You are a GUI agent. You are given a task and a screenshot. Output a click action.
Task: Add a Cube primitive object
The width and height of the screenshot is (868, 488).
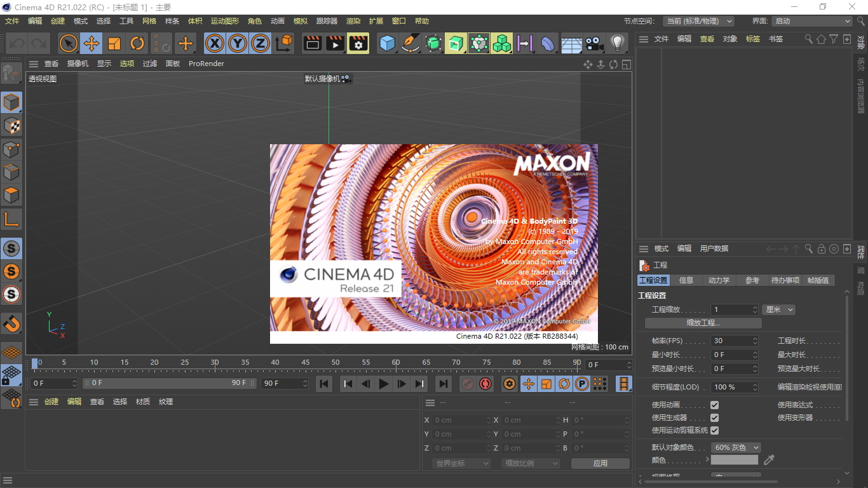click(x=387, y=43)
